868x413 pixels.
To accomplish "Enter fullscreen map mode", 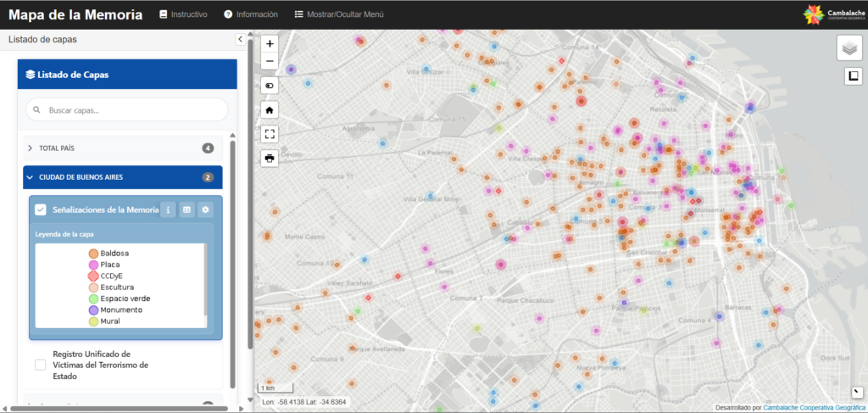I will click(270, 133).
